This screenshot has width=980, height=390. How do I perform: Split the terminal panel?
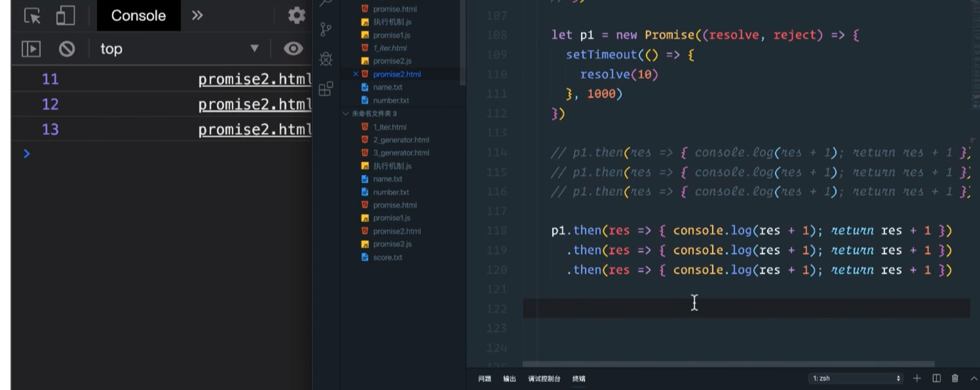[x=936, y=378]
